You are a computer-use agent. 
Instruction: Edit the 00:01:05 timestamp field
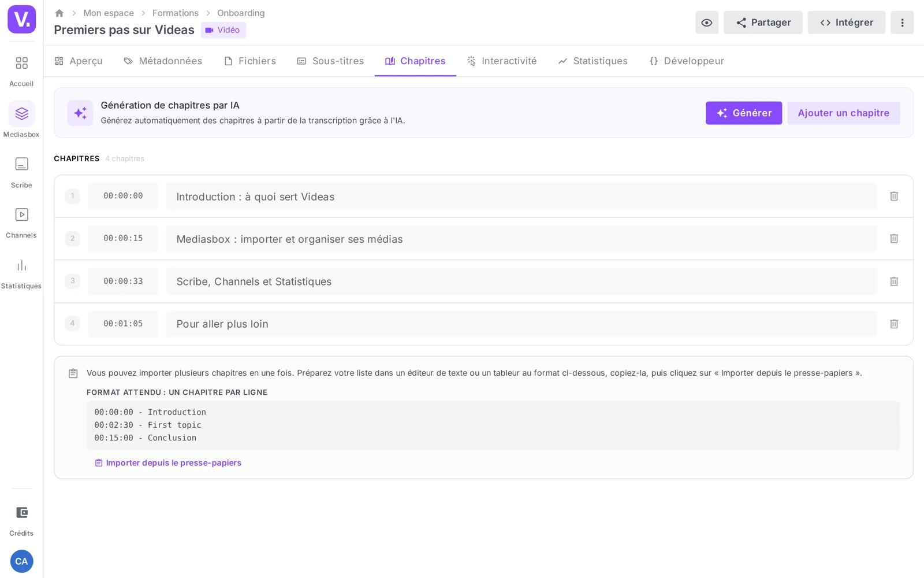click(123, 324)
